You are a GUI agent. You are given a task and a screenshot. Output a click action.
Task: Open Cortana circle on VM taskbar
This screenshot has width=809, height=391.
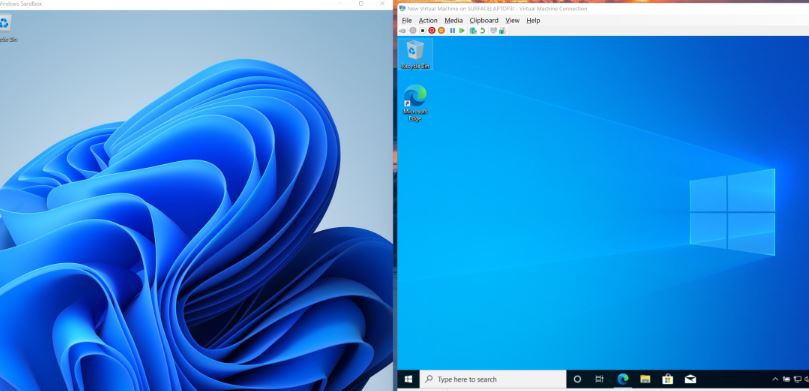point(577,379)
